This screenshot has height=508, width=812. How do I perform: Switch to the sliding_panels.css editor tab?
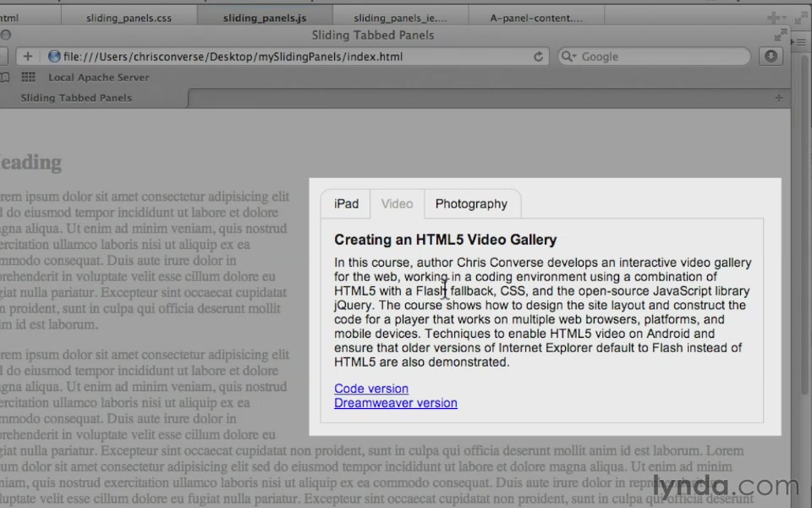129,18
